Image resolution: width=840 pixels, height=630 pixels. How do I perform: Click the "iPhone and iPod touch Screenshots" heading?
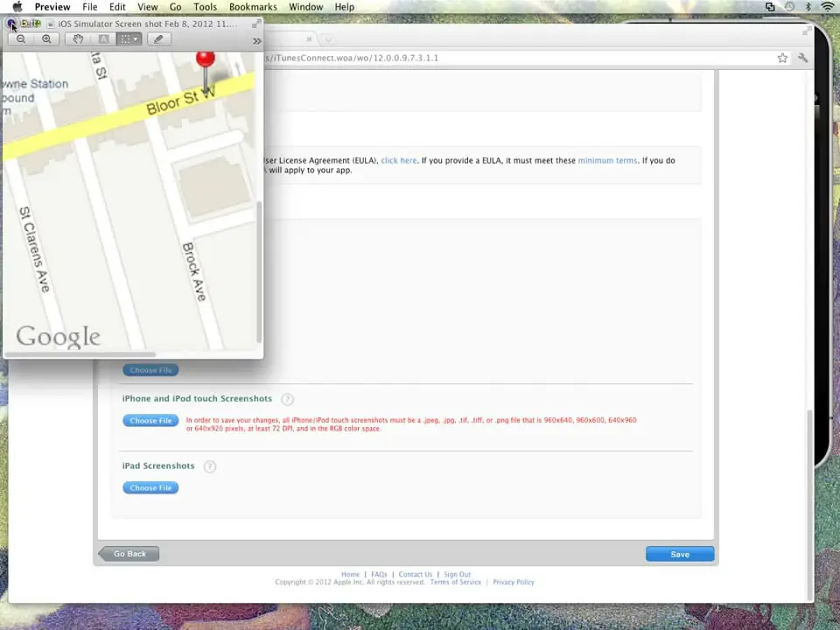(197, 399)
